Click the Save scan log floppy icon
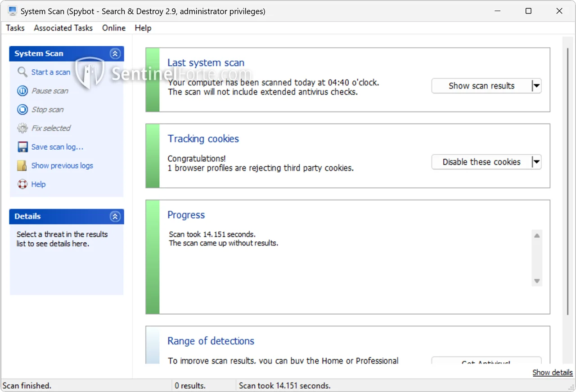Viewport: 576px width, 392px height. (22, 147)
